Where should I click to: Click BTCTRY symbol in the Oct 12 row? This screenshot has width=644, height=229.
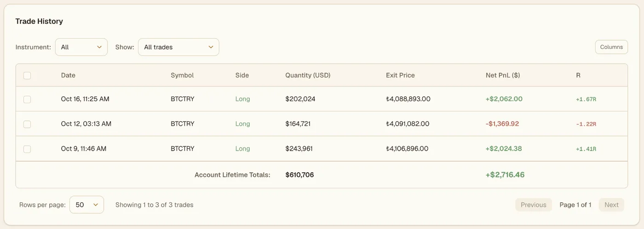tap(183, 124)
